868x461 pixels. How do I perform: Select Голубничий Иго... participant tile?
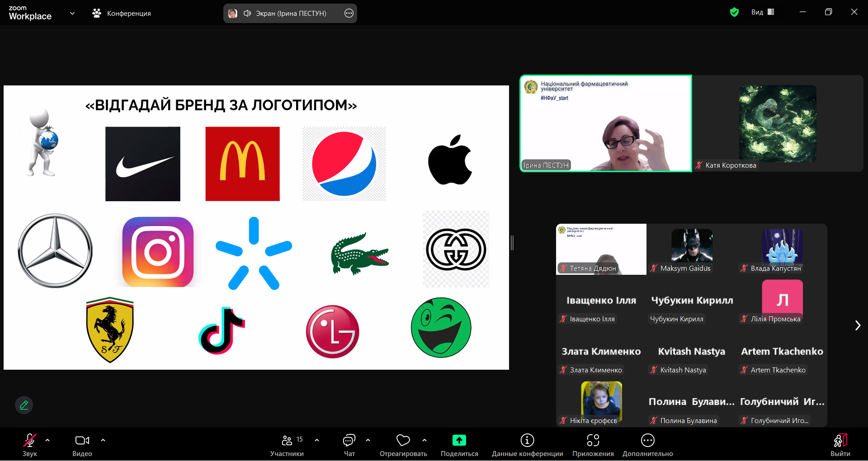click(x=782, y=401)
